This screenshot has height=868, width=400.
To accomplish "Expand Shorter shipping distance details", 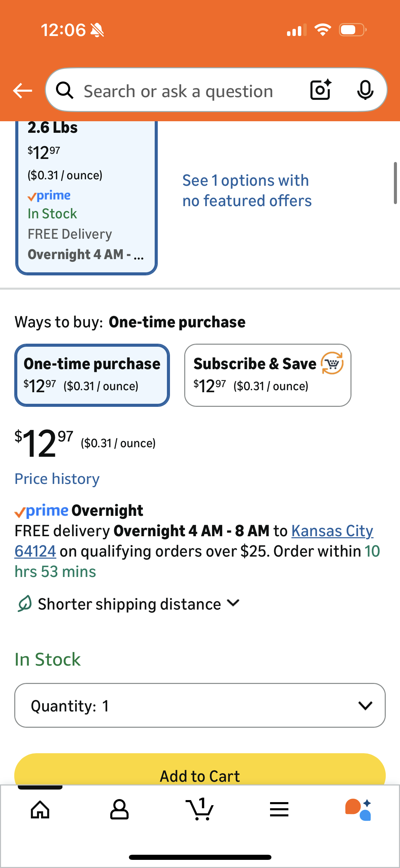I will tap(129, 604).
